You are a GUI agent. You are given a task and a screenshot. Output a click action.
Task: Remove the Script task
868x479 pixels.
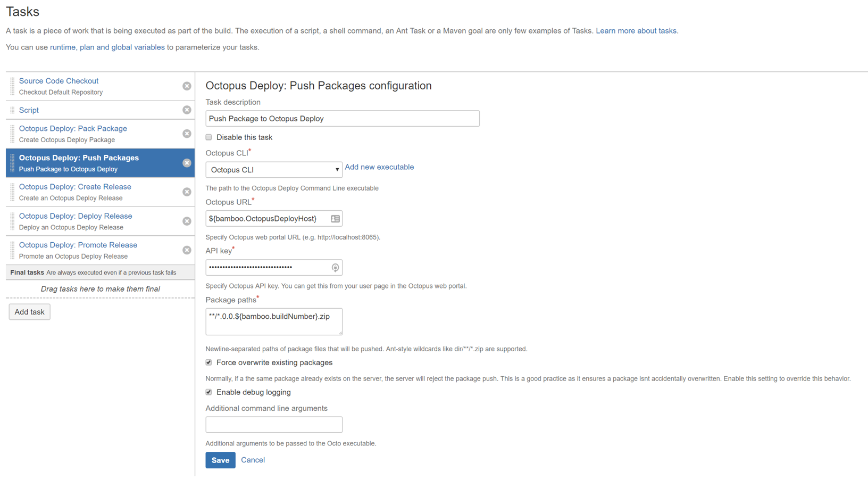187,110
